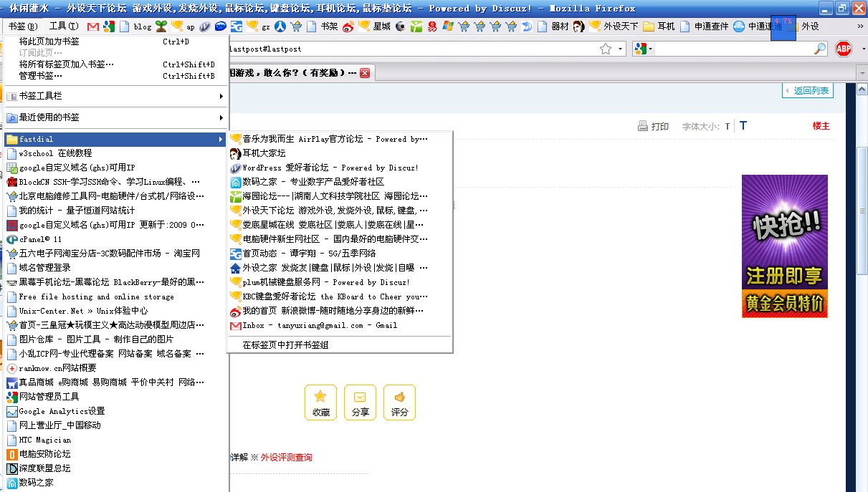
Task: Open the address bar history dropdown
Action: (620, 49)
